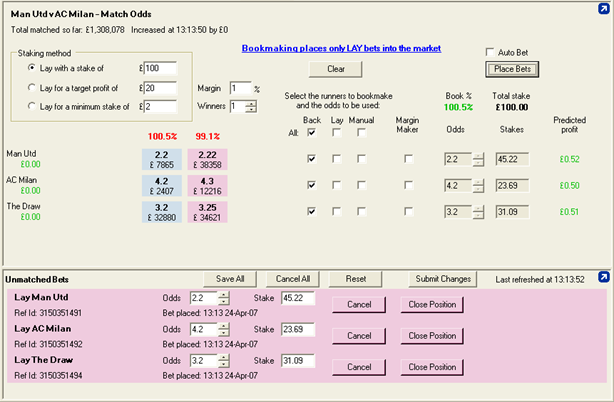Click Lay The Draw unmatched stake field

(298, 361)
